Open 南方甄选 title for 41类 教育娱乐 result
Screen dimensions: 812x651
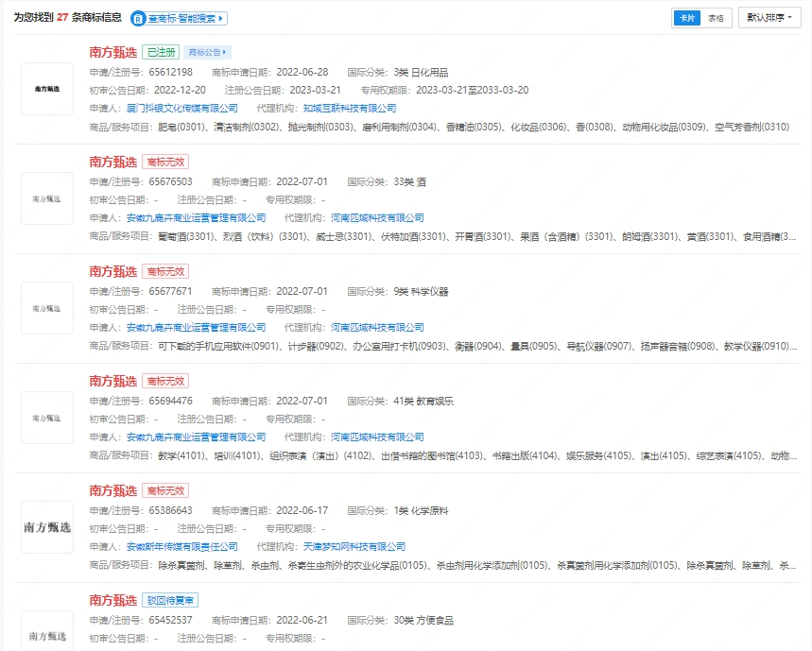pos(113,381)
